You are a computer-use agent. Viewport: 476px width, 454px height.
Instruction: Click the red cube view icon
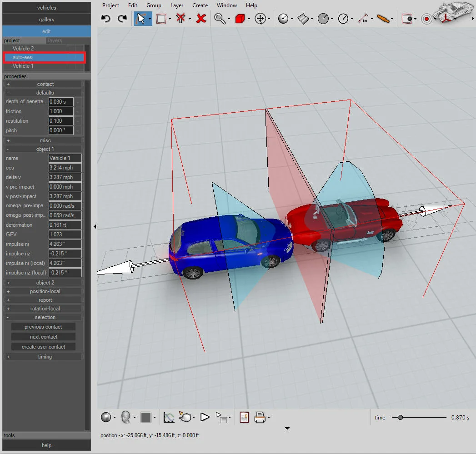pos(240,19)
